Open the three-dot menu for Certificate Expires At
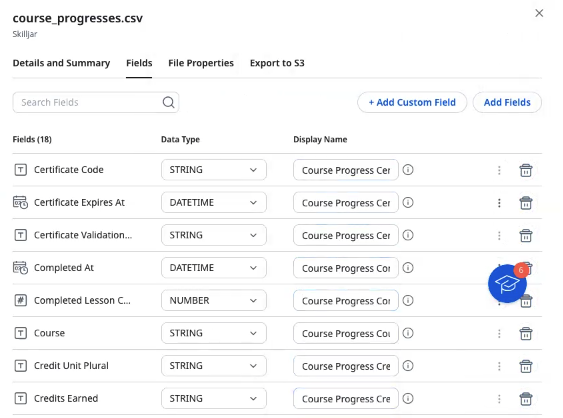The height and width of the screenshot is (418, 563). coord(499,203)
